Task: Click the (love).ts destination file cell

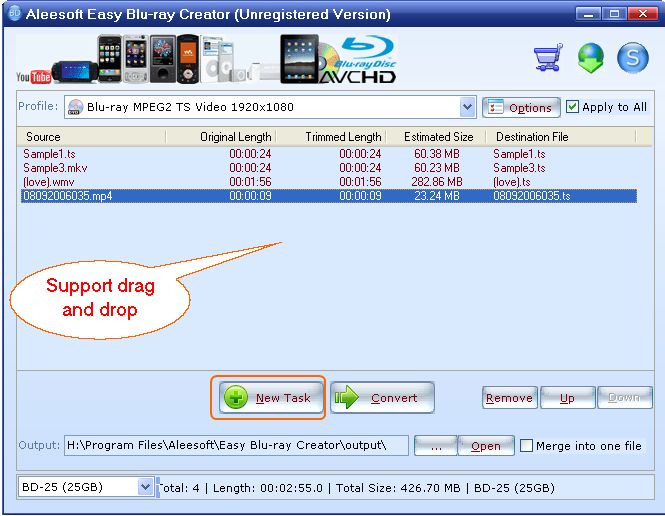Action: 511,181
